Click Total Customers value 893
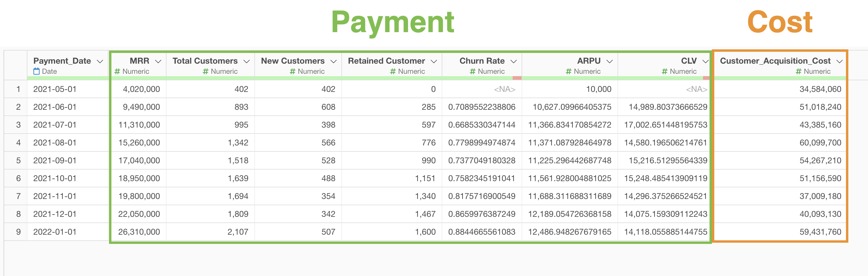 [241, 107]
